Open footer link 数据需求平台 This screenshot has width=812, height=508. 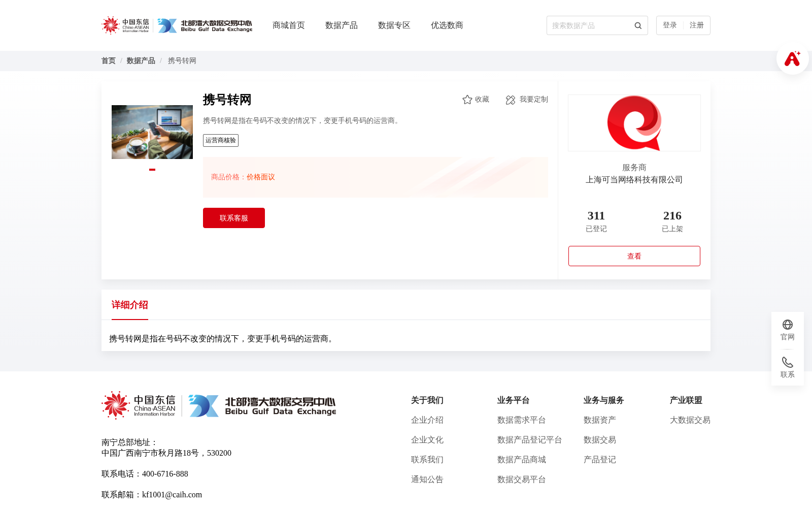(522, 420)
